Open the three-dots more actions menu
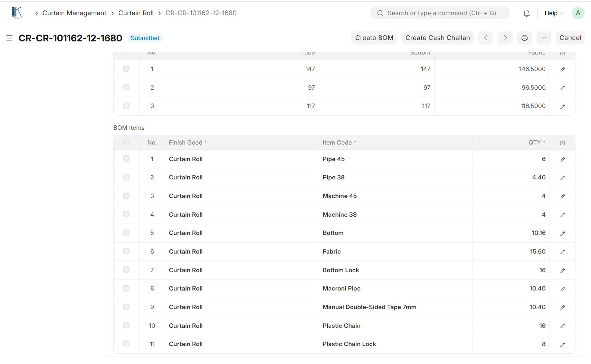This screenshot has height=364, width=591. (544, 38)
